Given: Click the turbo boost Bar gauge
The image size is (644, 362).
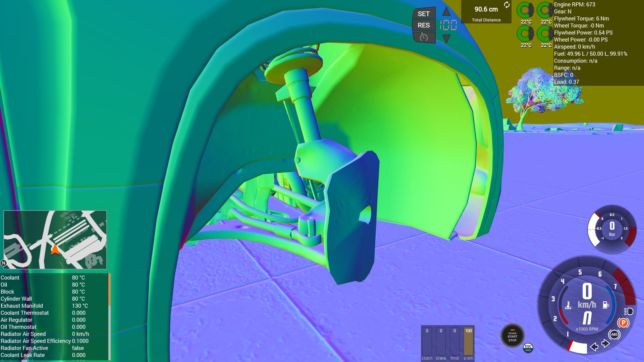Looking at the screenshot, I should pyautogui.click(x=612, y=229).
